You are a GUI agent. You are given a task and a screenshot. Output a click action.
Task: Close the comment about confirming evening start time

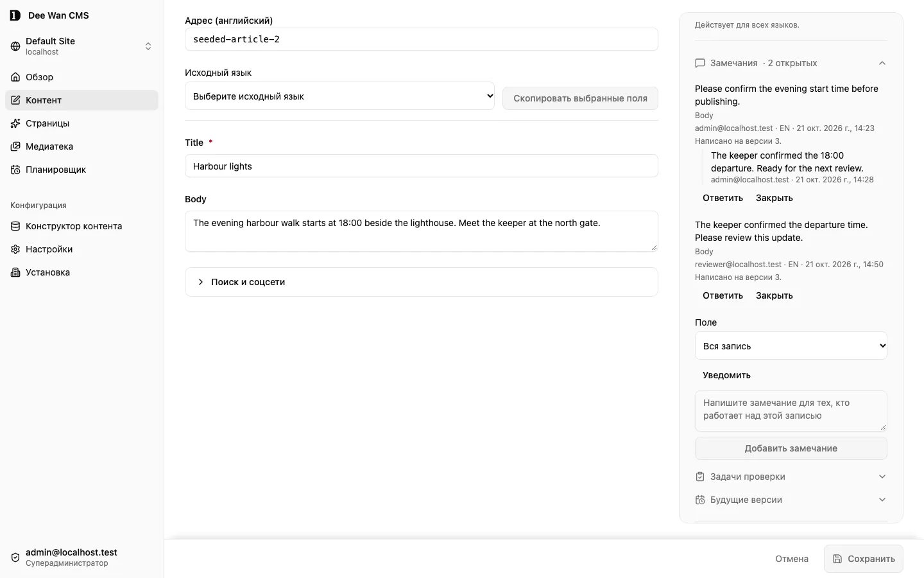point(774,198)
